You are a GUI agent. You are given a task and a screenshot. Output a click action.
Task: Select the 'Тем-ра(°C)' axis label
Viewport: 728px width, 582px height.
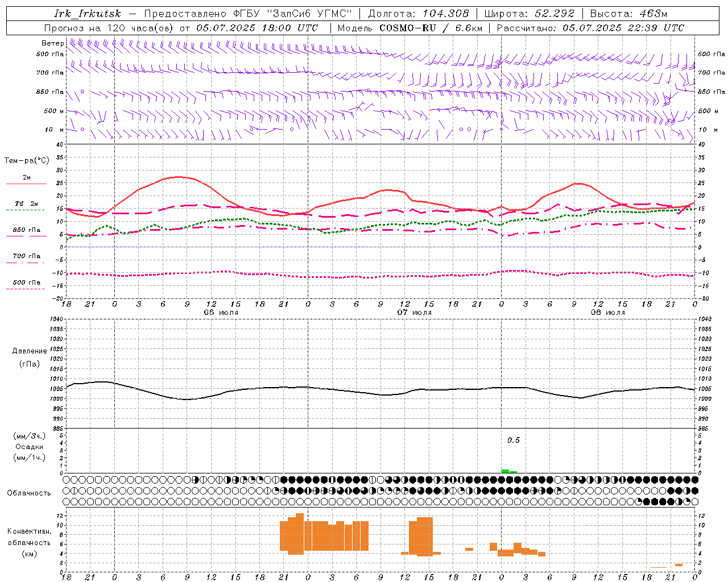(27, 161)
